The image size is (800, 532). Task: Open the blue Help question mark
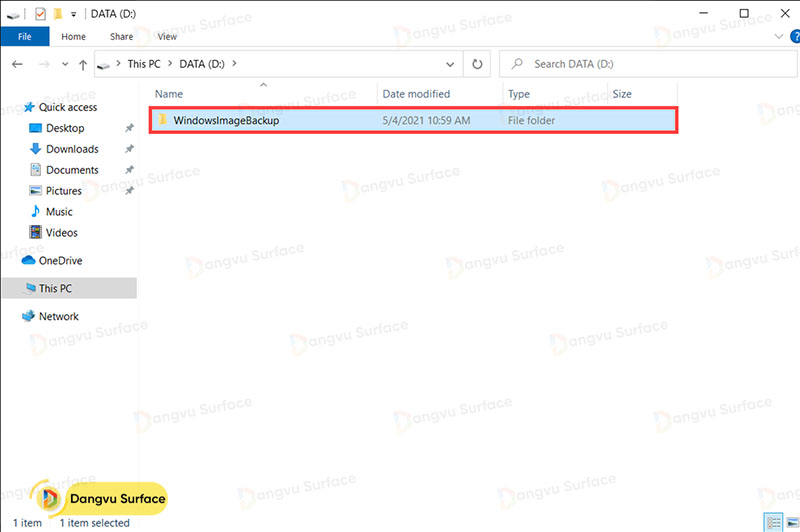pyautogui.click(x=795, y=36)
